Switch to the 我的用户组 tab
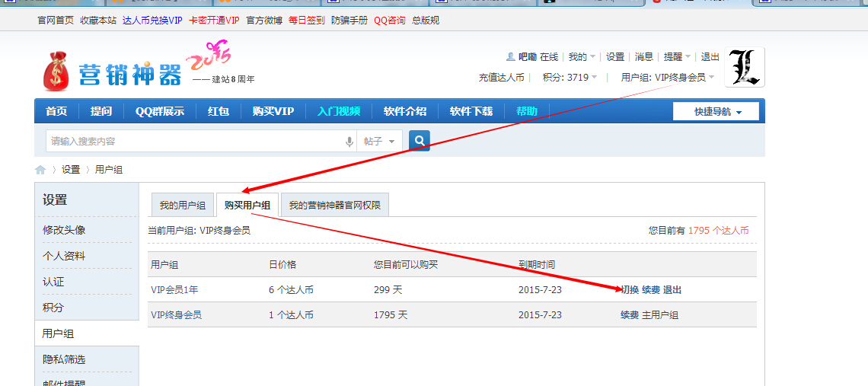This screenshot has height=386, width=868. [x=183, y=206]
